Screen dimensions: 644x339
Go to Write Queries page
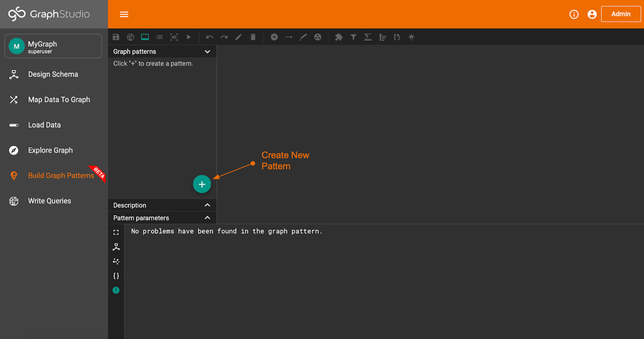pos(49,201)
